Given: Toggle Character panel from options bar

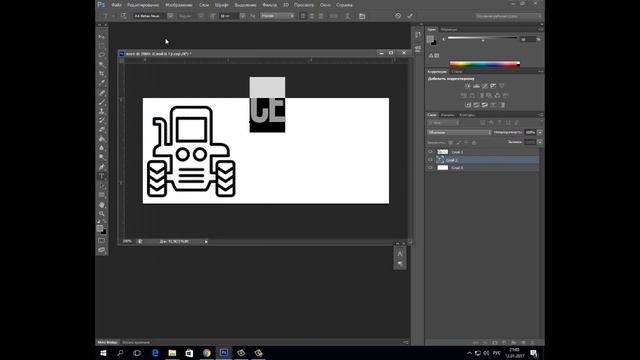Looking at the screenshot, I should [x=362, y=16].
